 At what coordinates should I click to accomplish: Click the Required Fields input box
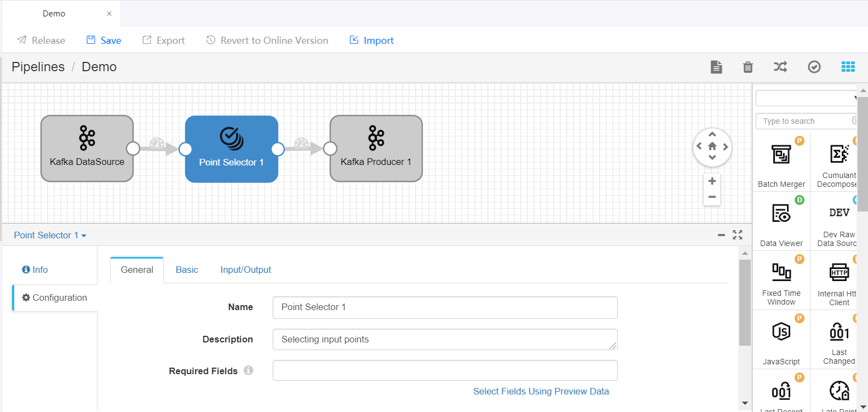pos(445,370)
